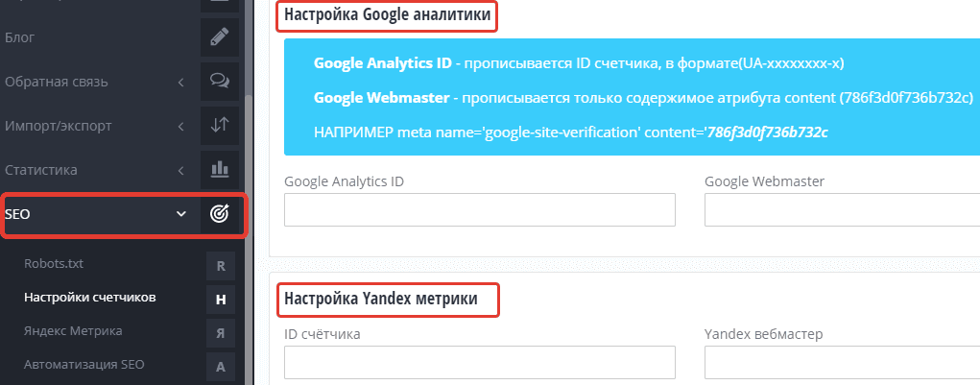
Task: Click the import/export arrows icon
Action: (x=220, y=126)
